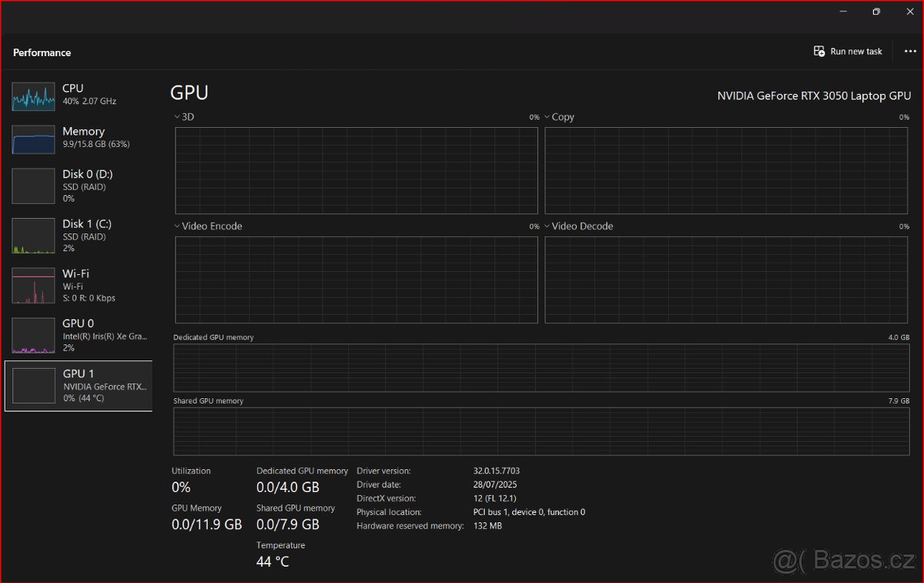Open the three-dot more options menu
The height and width of the screenshot is (583, 924).
[910, 52]
